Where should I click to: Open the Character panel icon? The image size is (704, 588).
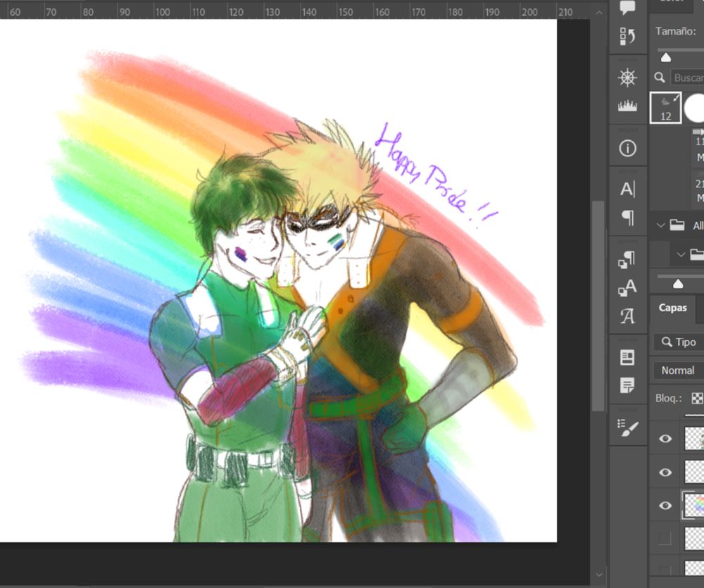[627, 189]
